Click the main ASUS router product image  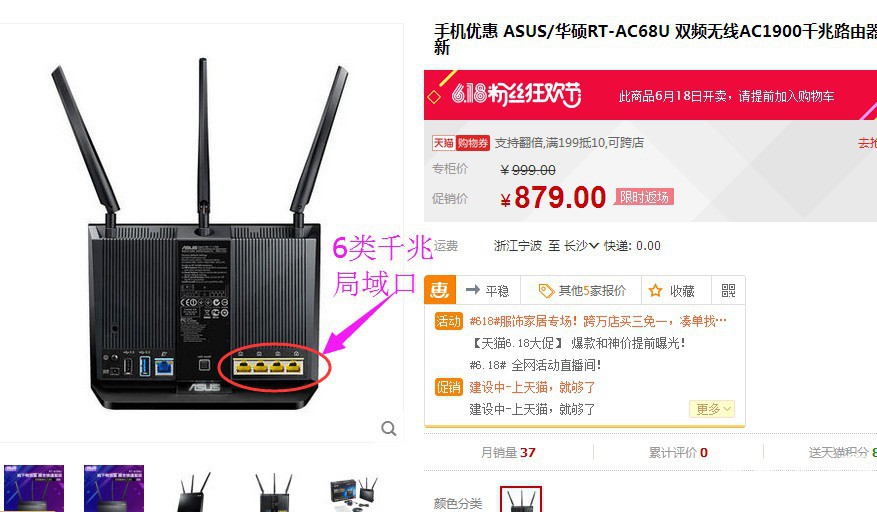click(205, 235)
